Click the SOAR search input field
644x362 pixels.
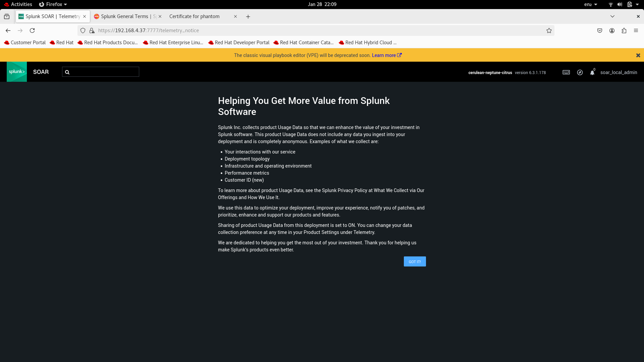tap(104, 72)
